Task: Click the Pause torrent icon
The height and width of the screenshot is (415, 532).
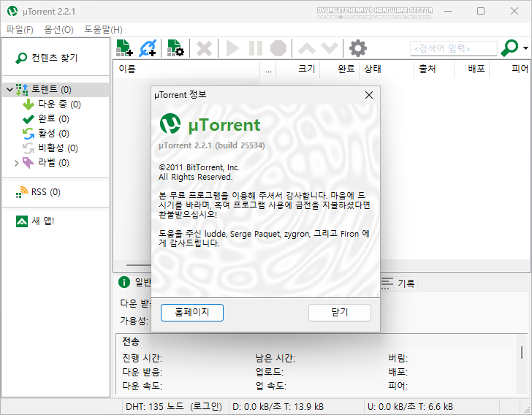Action: [x=256, y=48]
